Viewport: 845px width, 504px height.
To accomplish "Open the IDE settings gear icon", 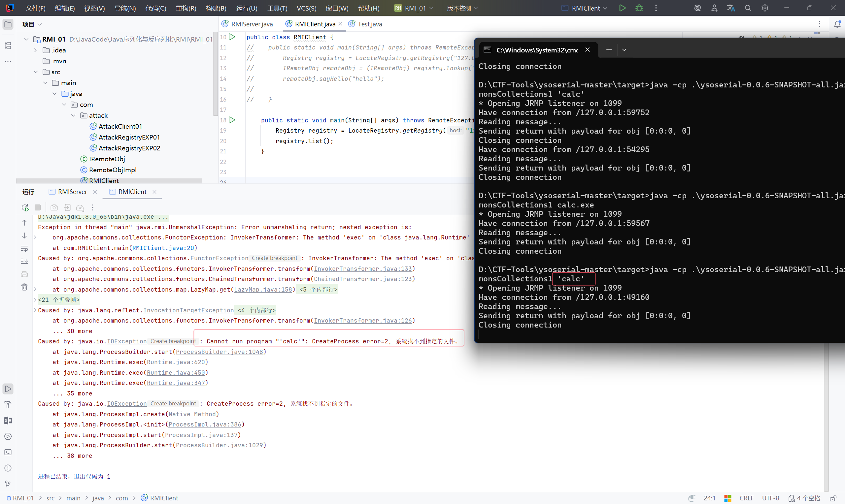I will click(764, 8).
